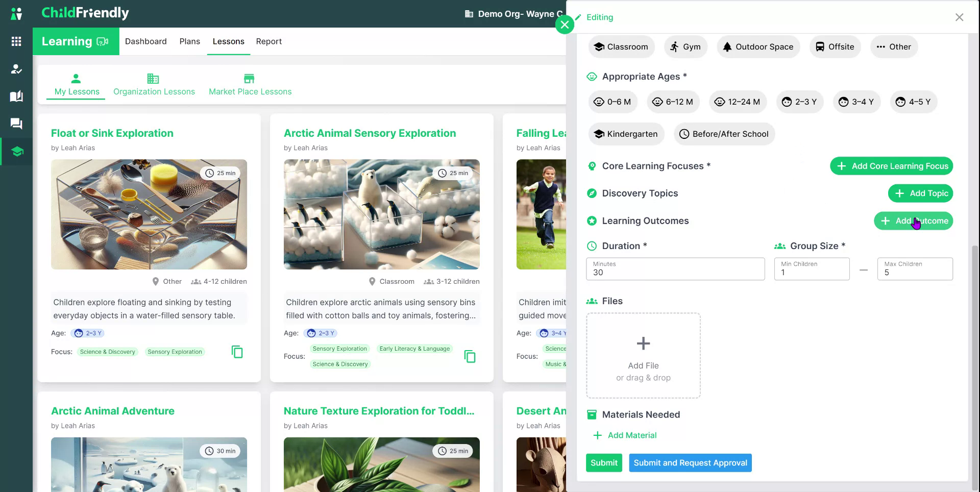The image size is (980, 492).
Task: Toggle the Outdoor Space location chip
Action: (x=758, y=47)
